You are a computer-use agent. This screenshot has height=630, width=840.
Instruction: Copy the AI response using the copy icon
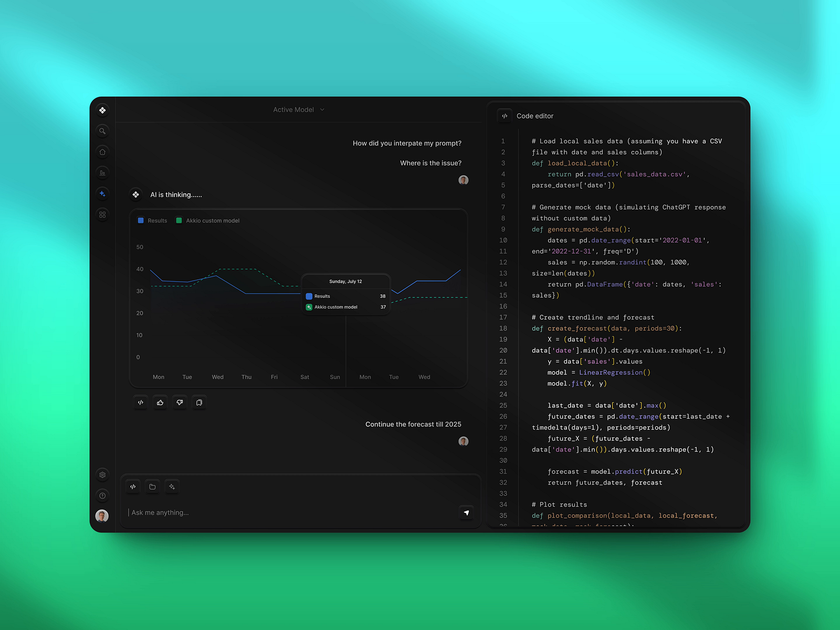tap(199, 402)
